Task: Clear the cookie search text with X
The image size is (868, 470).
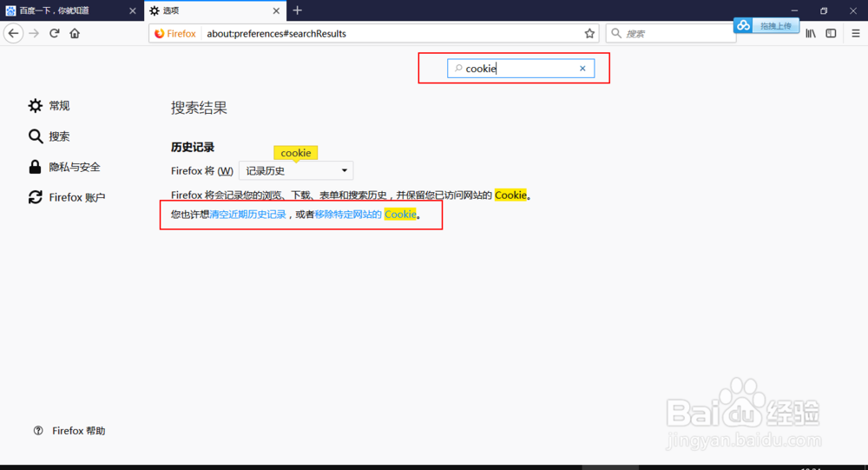Action: pos(582,68)
